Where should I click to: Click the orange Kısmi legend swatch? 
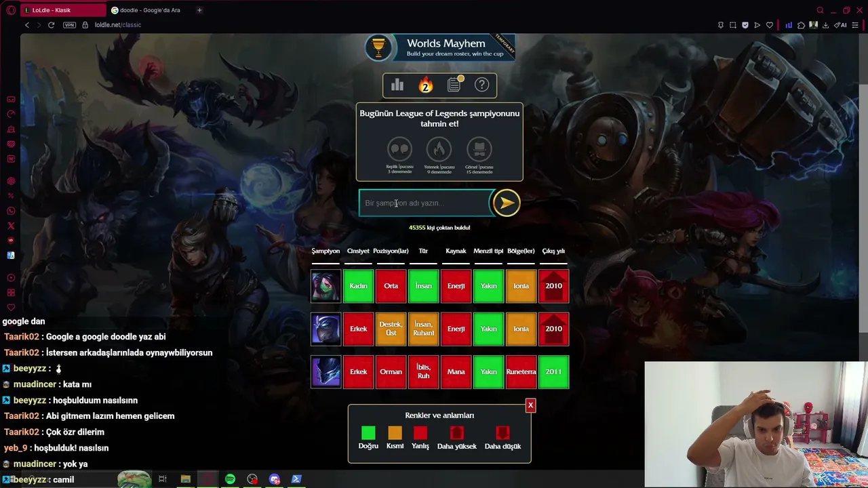[395, 432]
